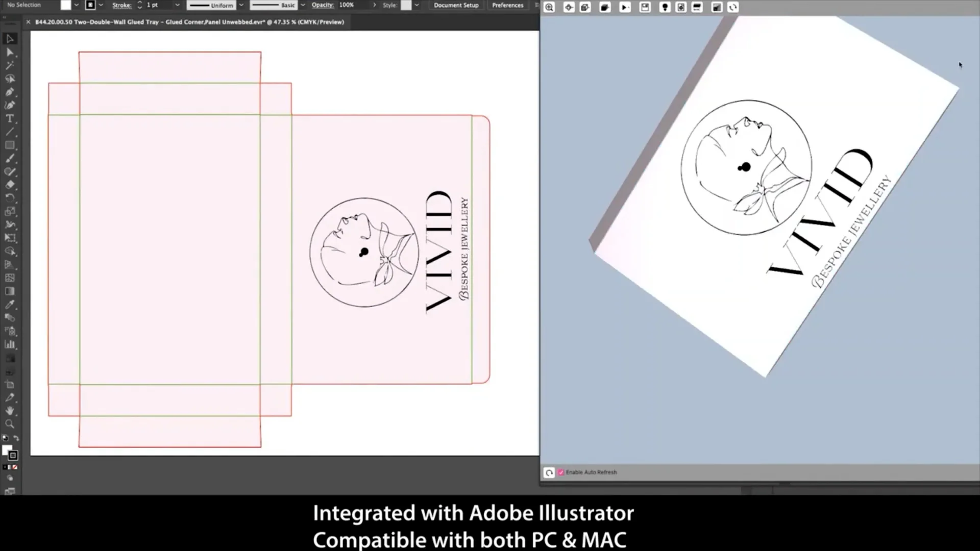980x551 pixels.
Task: Click the swap fill and stroke arrows
Action: 17,438
